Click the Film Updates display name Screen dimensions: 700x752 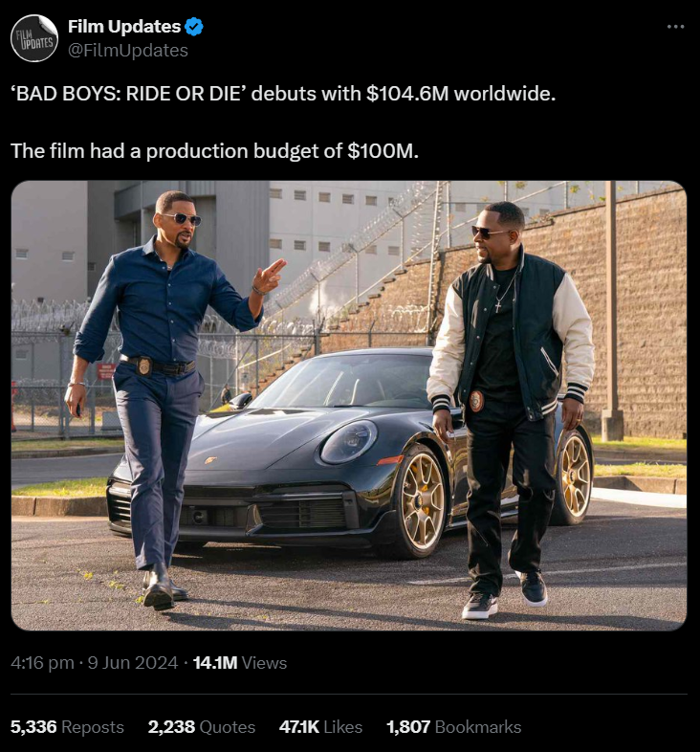tap(124, 27)
